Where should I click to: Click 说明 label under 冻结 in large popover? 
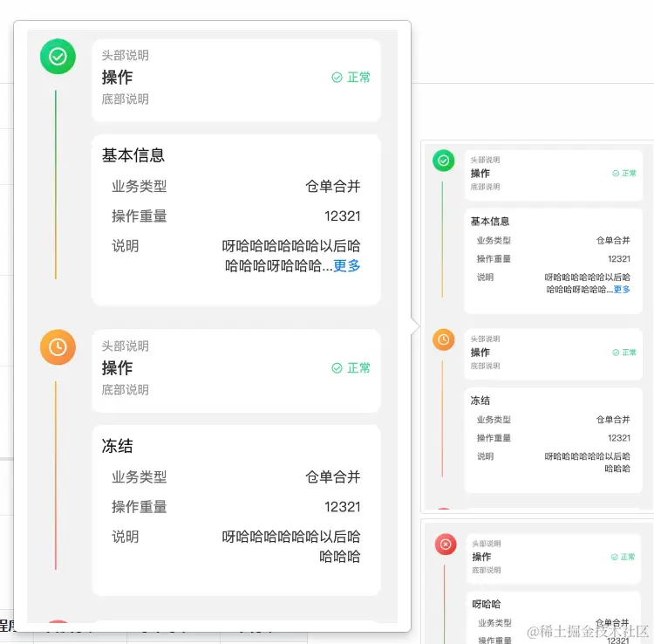(125, 537)
